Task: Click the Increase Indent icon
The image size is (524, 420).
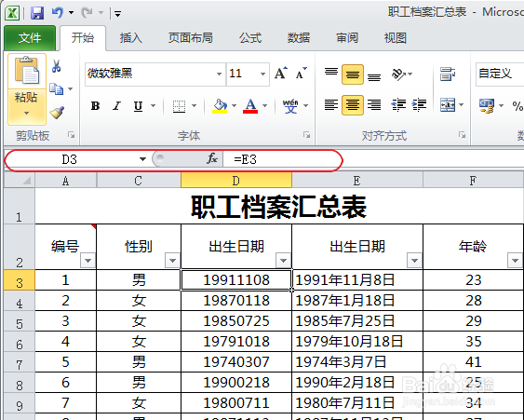Action: tap(419, 105)
